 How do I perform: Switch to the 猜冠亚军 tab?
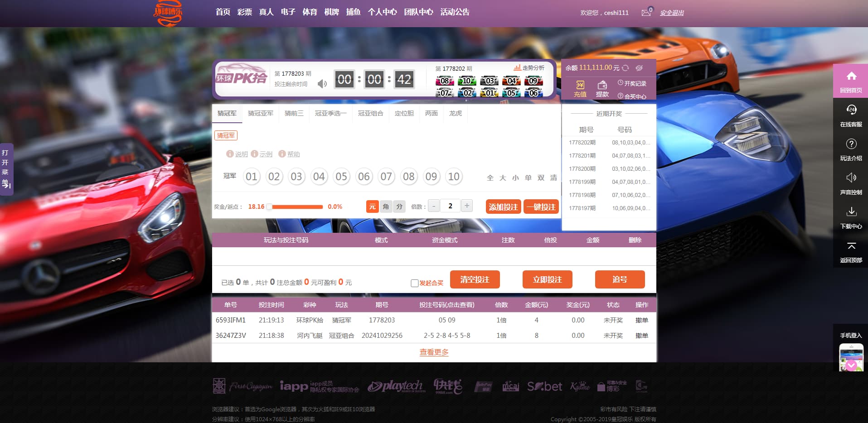[260, 113]
